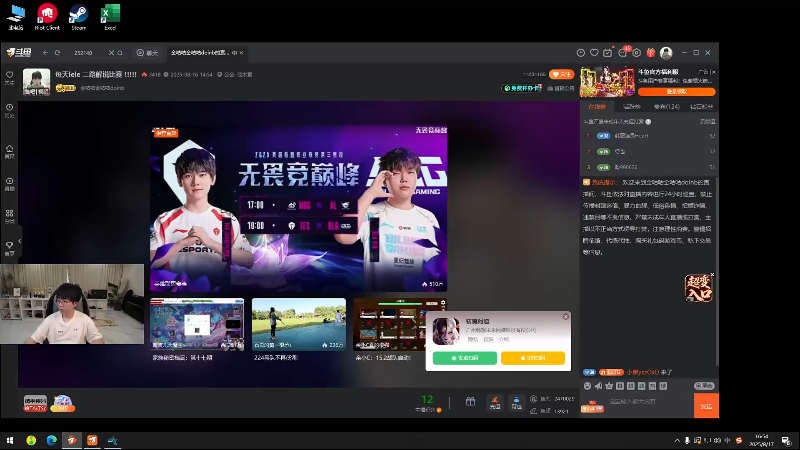Click the recharge shark button
800x450 pixels.
click(x=495, y=403)
